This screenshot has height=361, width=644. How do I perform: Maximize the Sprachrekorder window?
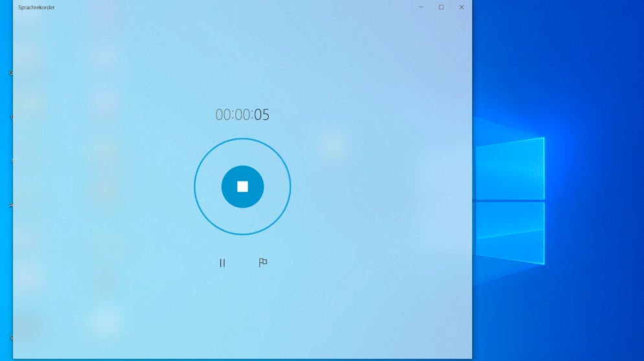pyautogui.click(x=441, y=7)
